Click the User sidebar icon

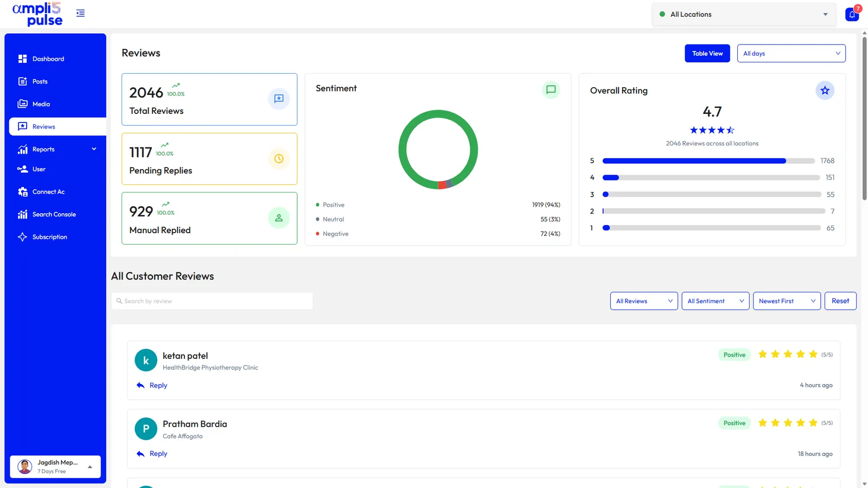click(22, 169)
